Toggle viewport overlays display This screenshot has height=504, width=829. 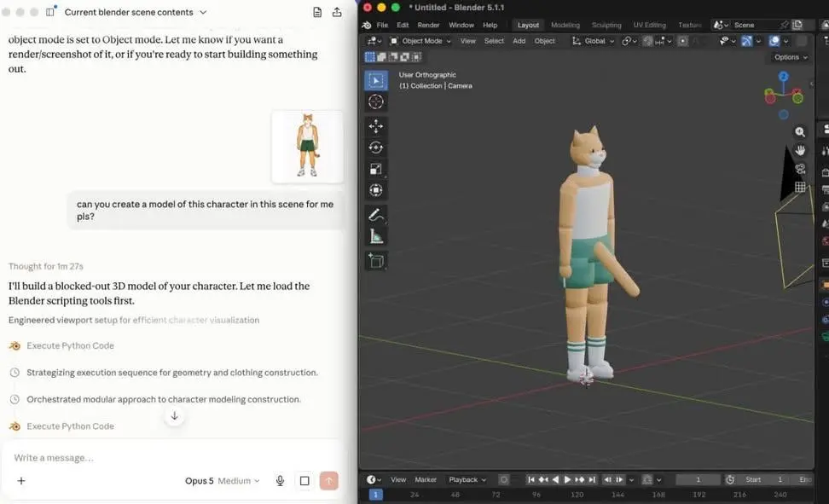pos(774,41)
